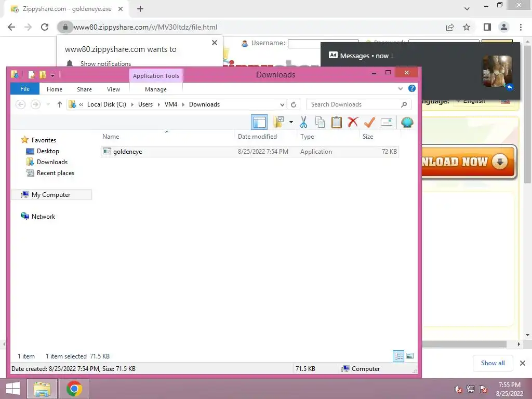Image resolution: width=532 pixels, height=399 pixels.
Task: Dismiss the zippyshare notification permission popup
Action: pyautogui.click(x=215, y=43)
